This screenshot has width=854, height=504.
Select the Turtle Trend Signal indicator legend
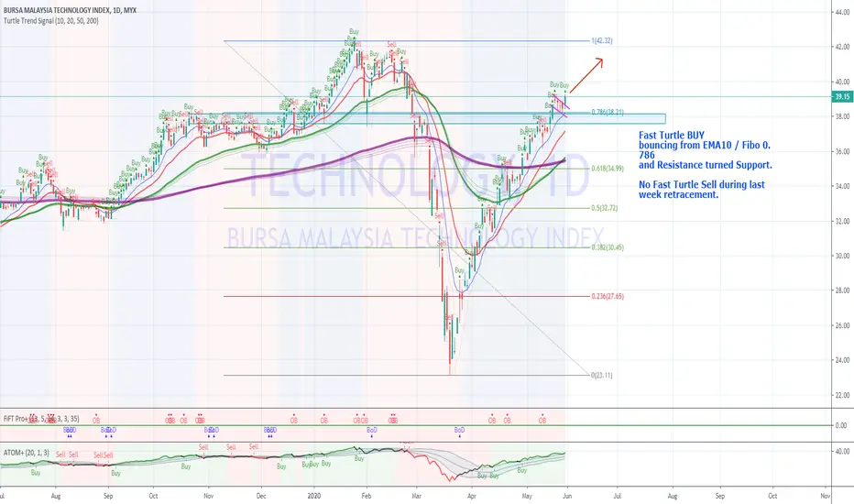click(51, 21)
